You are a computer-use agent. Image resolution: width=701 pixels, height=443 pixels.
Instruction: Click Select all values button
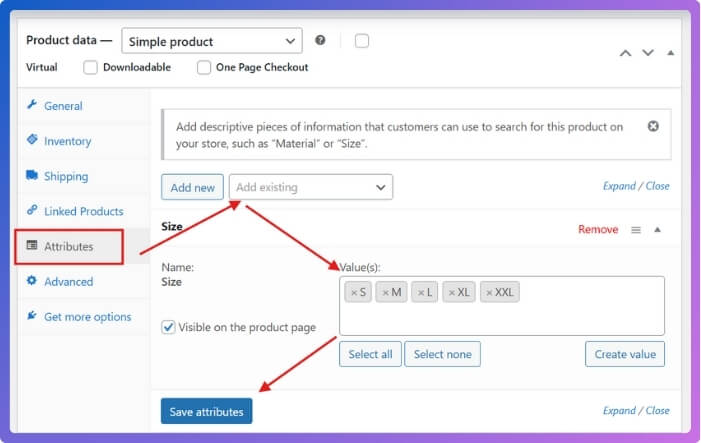370,354
